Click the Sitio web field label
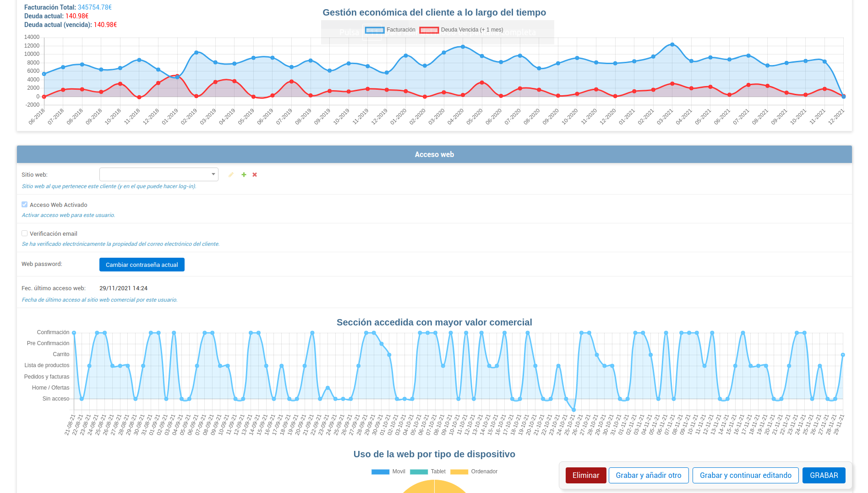 (34, 175)
